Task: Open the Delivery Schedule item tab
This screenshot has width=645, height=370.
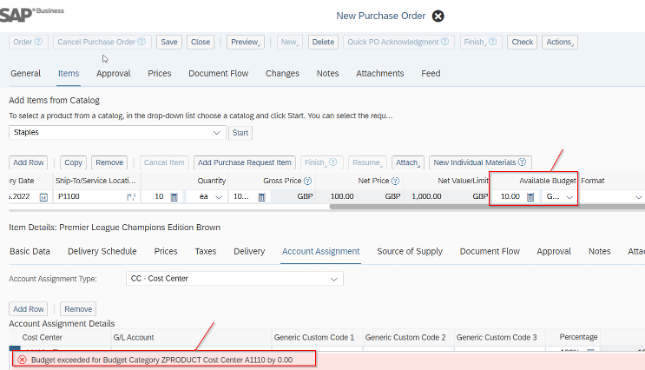Action: (x=102, y=251)
